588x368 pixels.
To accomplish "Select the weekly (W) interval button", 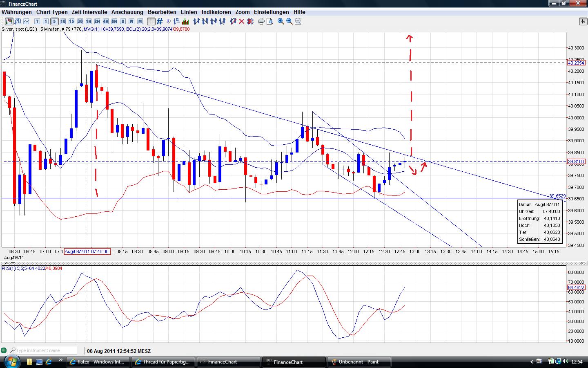I will [x=131, y=21].
